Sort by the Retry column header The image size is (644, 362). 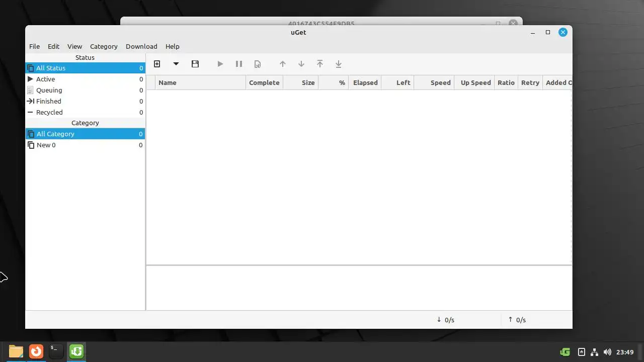(x=530, y=82)
